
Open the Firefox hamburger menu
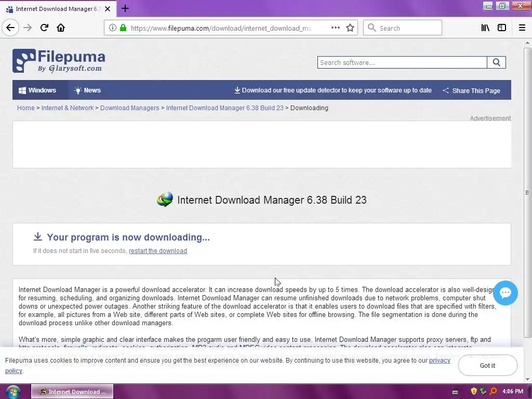522,28
